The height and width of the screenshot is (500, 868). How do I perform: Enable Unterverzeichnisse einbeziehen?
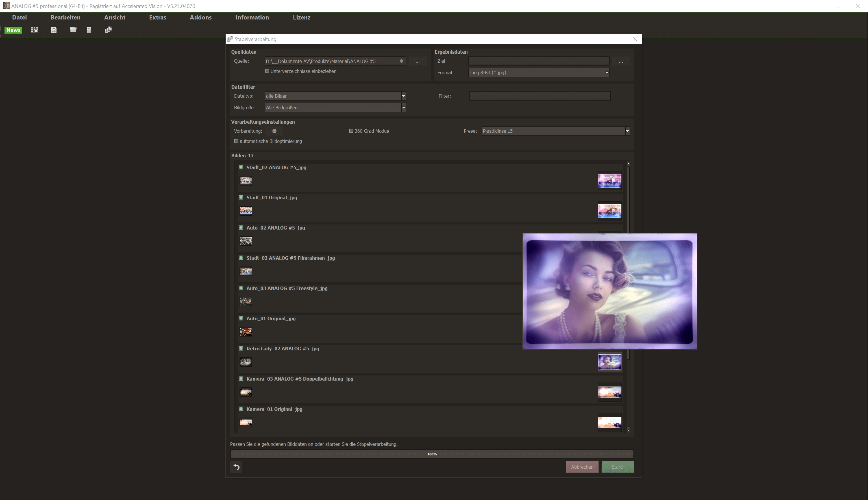[267, 71]
